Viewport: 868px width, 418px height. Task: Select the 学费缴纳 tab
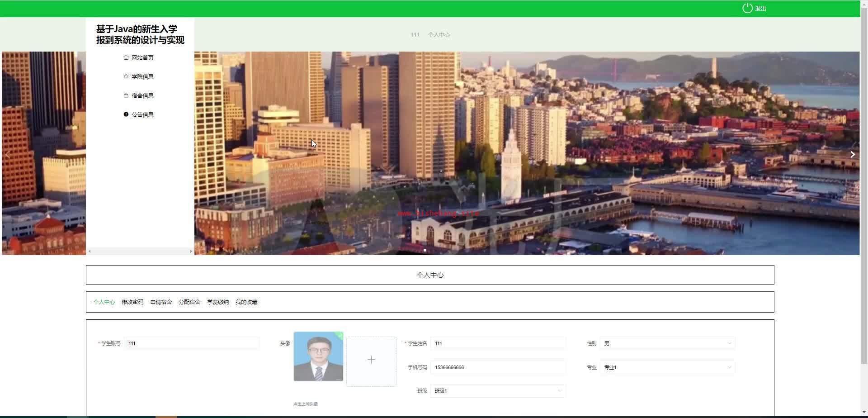click(x=218, y=302)
